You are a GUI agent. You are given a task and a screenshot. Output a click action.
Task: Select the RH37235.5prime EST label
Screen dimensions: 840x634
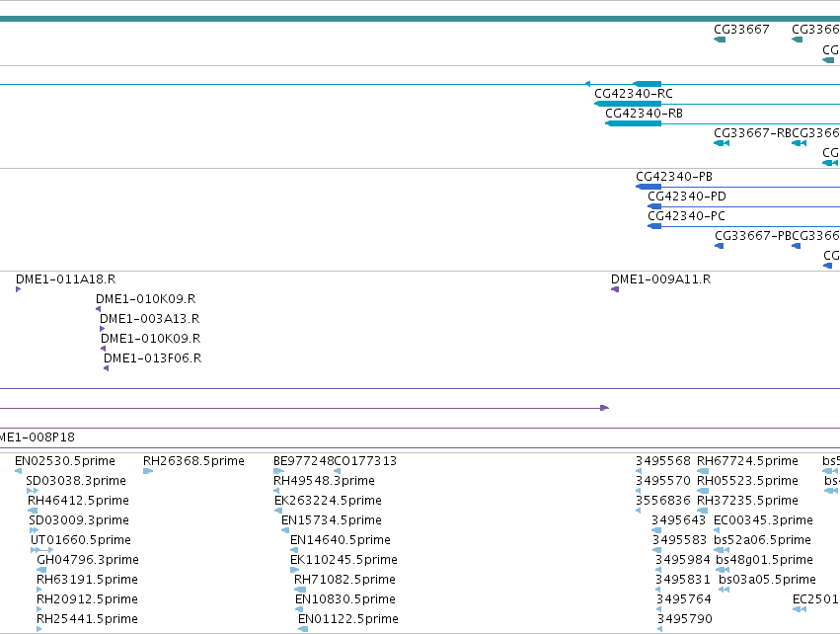(x=747, y=501)
